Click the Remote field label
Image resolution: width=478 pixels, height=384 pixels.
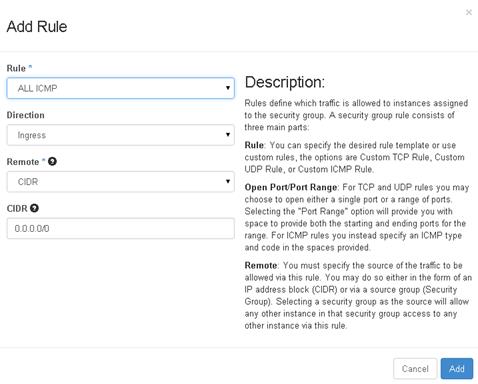click(23, 162)
